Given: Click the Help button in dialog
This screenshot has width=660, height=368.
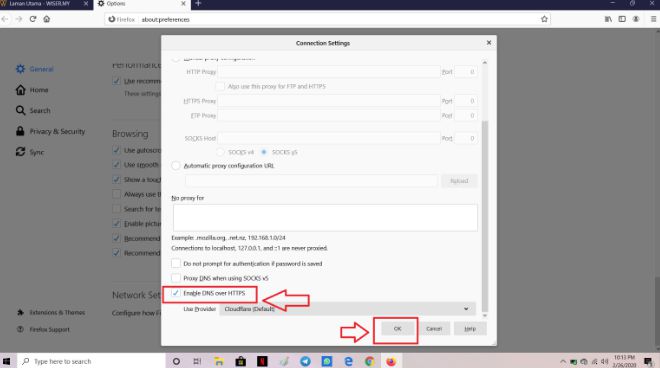Looking at the screenshot, I should tap(470, 328).
